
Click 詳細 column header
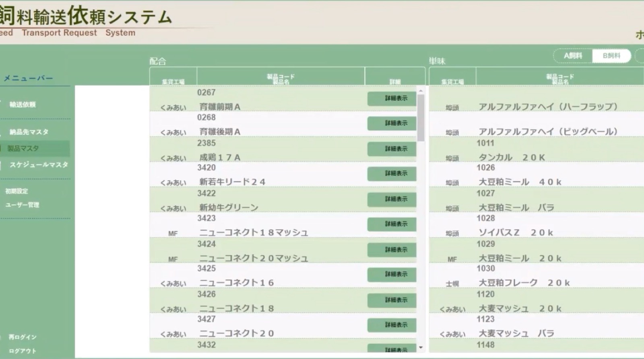pyautogui.click(x=395, y=82)
